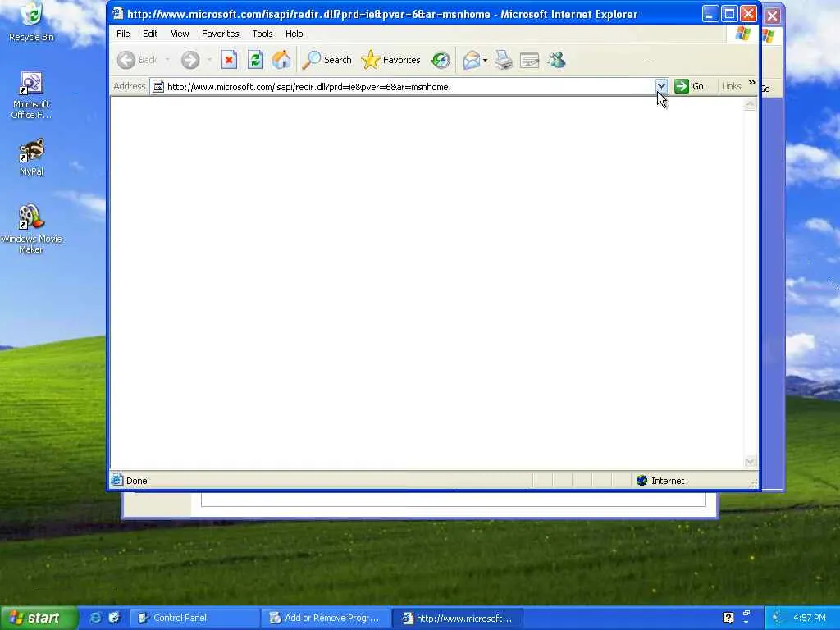Expand the Links bar chevron

point(751,83)
